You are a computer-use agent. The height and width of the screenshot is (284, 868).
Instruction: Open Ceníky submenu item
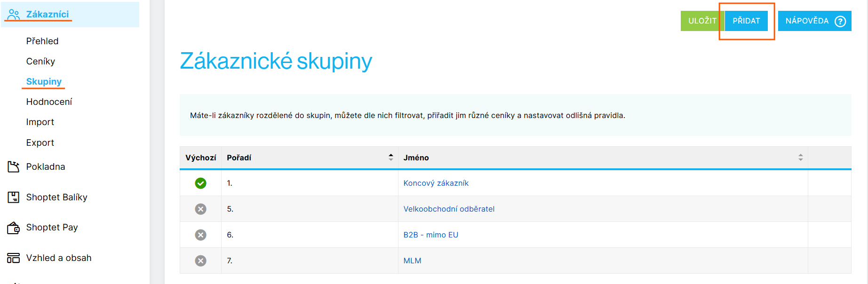40,61
